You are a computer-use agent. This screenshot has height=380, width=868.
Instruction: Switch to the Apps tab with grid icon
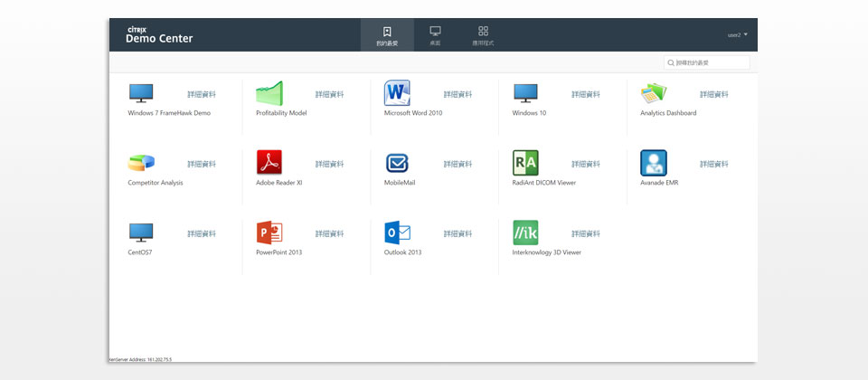[483, 34]
